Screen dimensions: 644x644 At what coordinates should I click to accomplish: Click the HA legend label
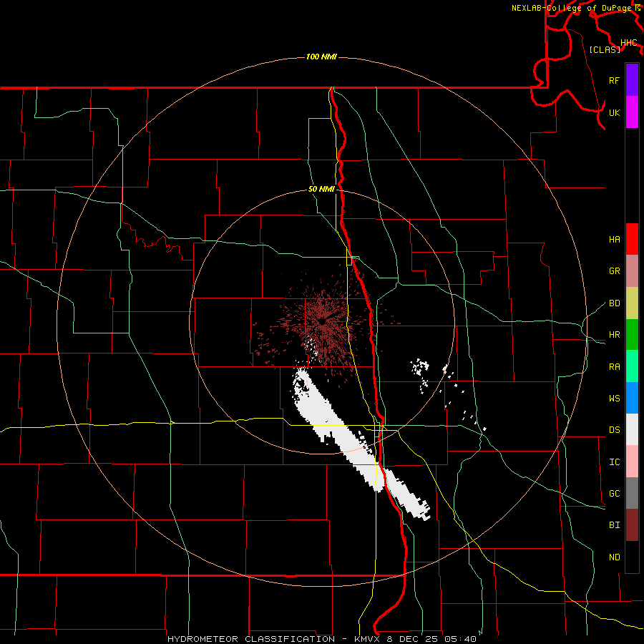click(614, 240)
